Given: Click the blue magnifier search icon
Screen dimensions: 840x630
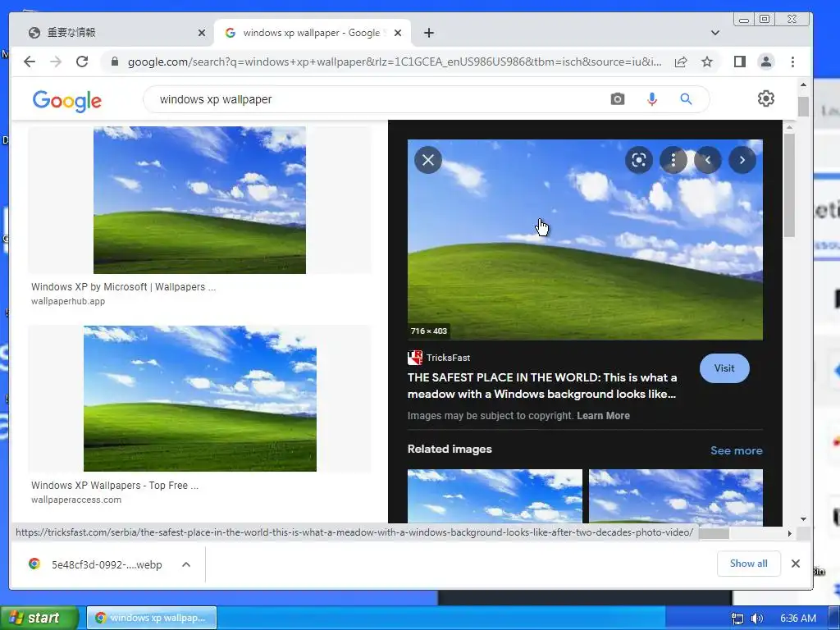Looking at the screenshot, I should point(686,99).
